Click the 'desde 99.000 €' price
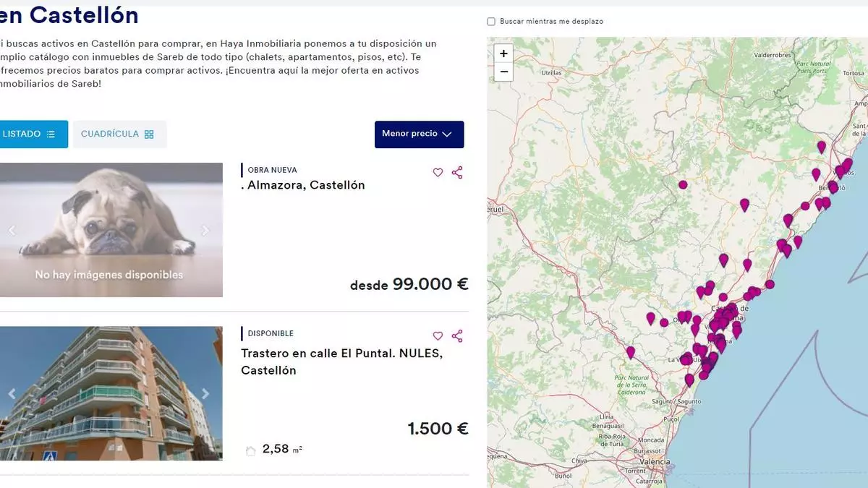Screen dimensions: 868x488 tap(409, 285)
